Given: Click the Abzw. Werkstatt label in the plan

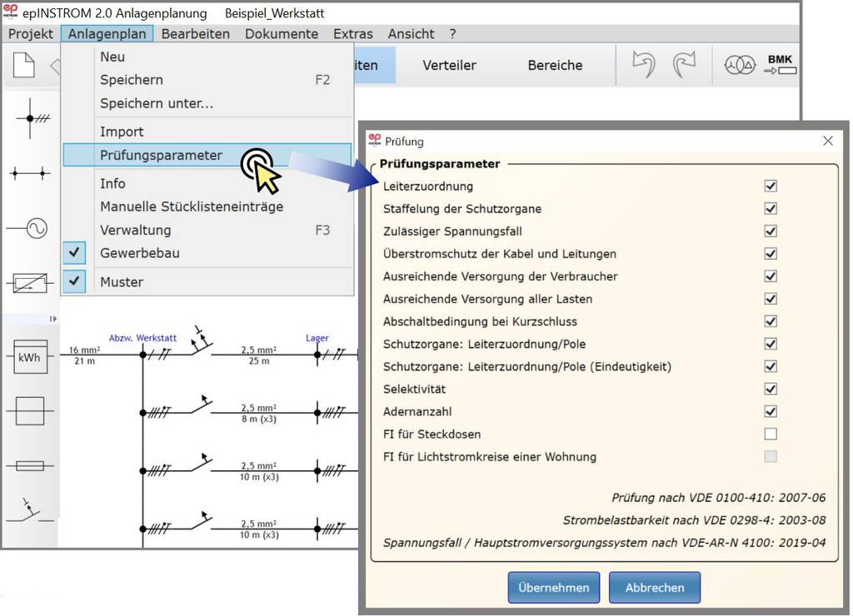Looking at the screenshot, I should tap(142, 338).
